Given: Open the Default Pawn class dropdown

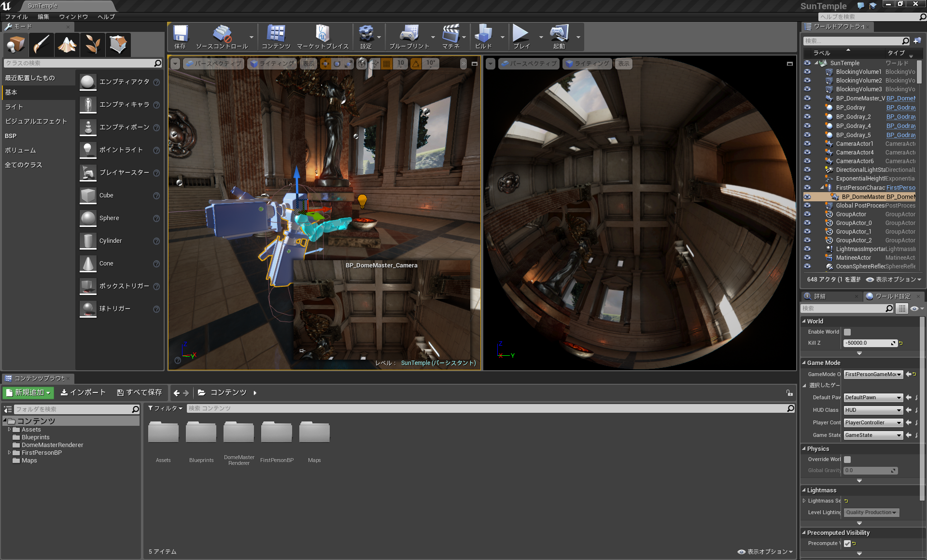Looking at the screenshot, I should pyautogui.click(x=873, y=398).
